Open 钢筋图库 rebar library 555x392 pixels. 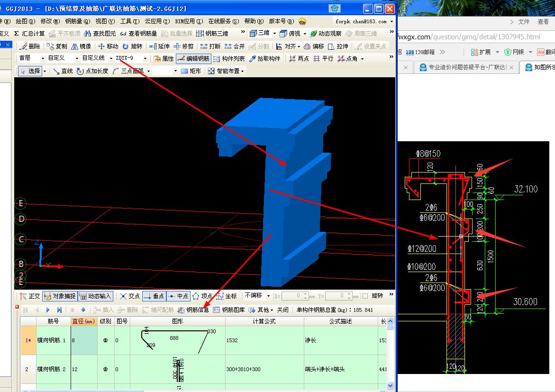(x=229, y=310)
